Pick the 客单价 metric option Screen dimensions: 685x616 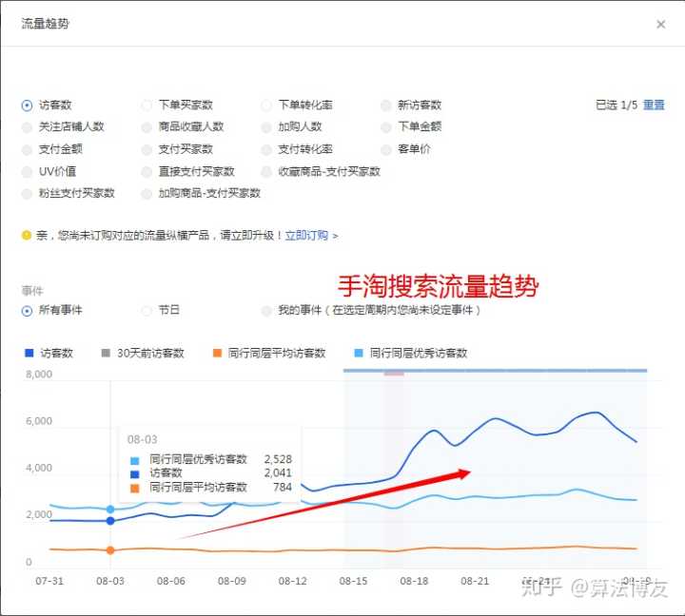click(386, 149)
